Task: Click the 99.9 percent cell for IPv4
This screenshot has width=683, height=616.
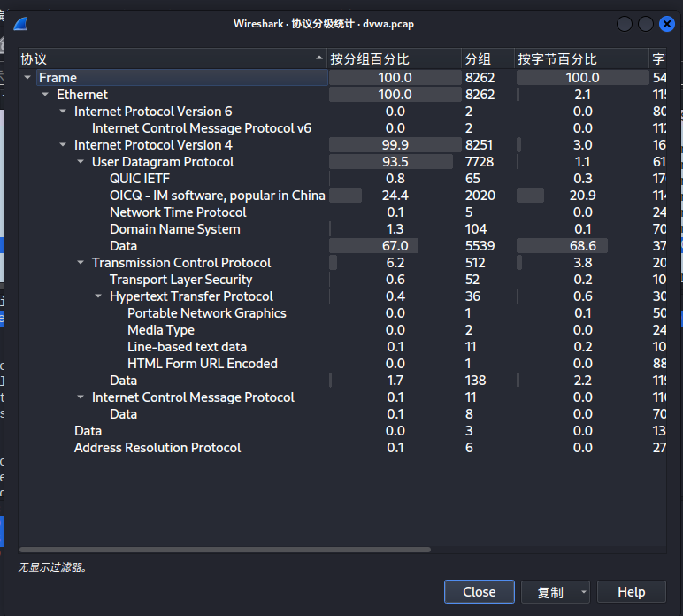Action: [x=395, y=145]
